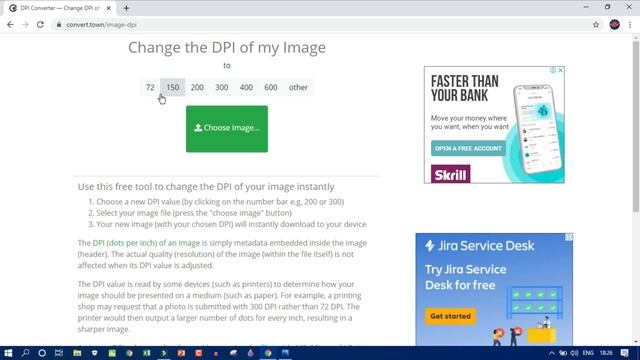Image resolution: width=640 pixels, height=360 pixels.
Task: Select the 400 DPI option
Action: [246, 87]
